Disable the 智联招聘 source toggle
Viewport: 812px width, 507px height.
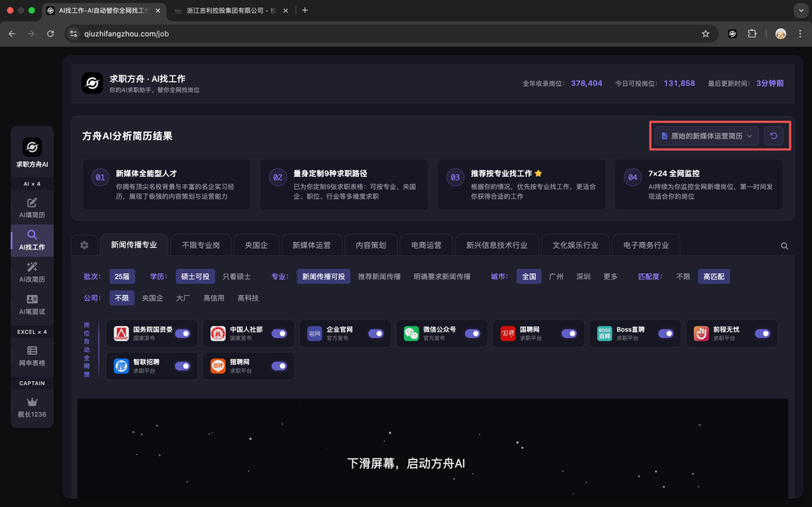coord(183,366)
